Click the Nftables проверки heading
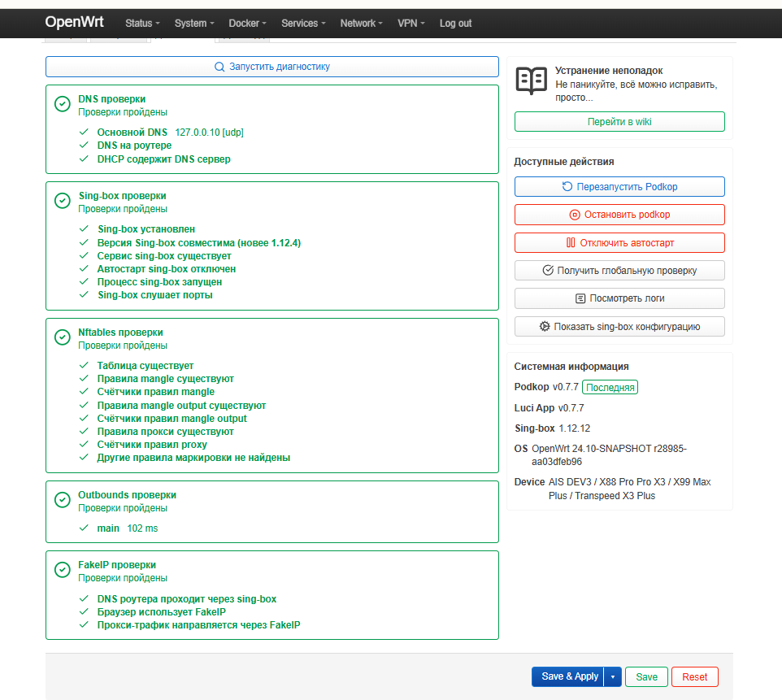 (120, 333)
